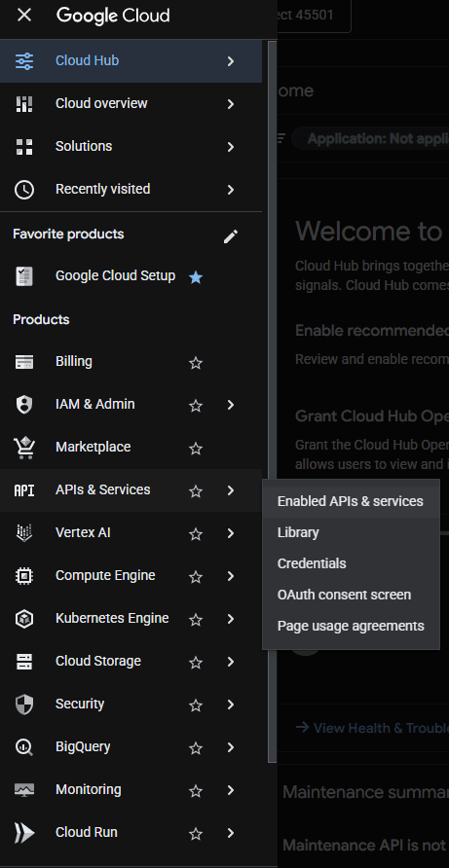Click the Google Cloud Setup checklist icon

click(x=23, y=276)
